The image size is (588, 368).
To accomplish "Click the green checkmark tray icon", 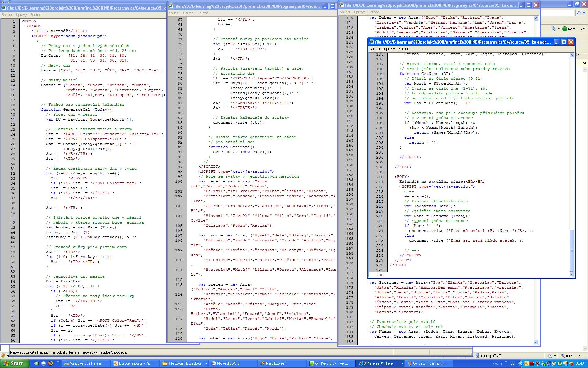I will [555, 363].
